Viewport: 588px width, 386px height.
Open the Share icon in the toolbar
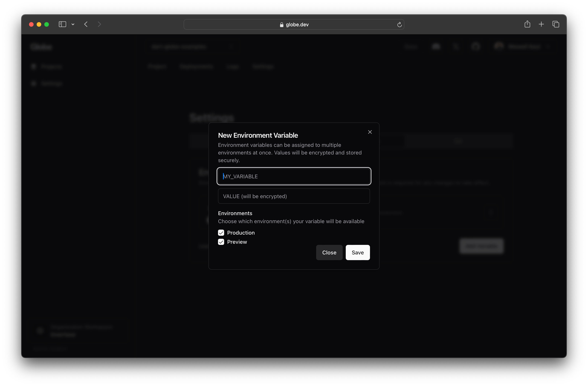[527, 24]
